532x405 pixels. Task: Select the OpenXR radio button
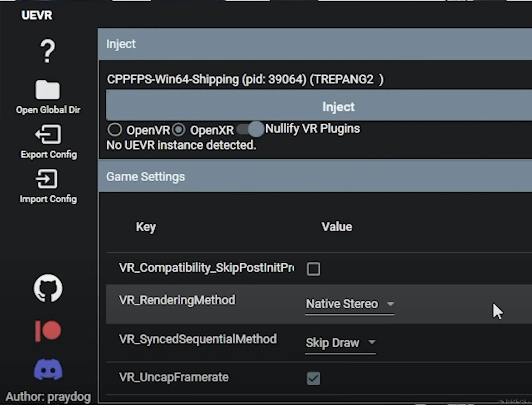coord(179,130)
